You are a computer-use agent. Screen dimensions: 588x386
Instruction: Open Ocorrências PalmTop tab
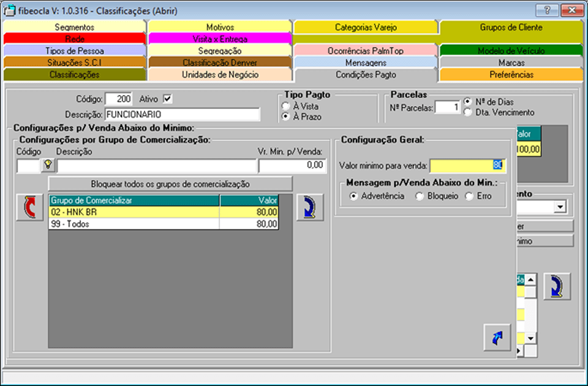(366, 51)
